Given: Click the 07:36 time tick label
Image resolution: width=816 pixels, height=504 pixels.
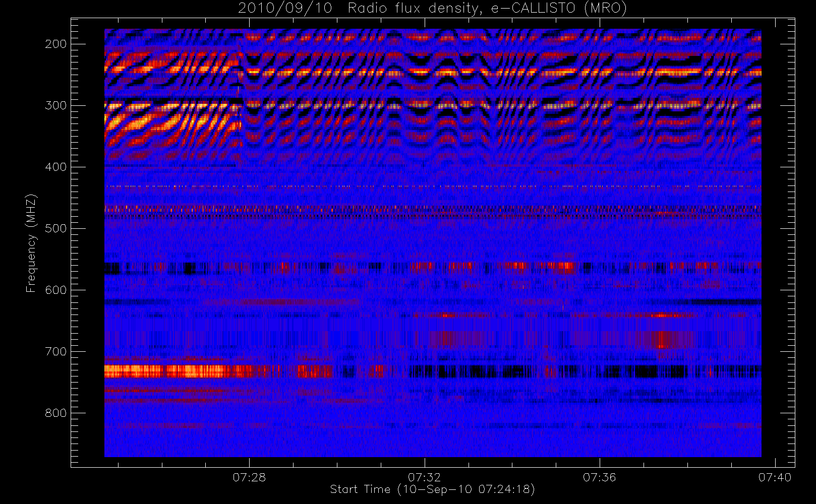Looking at the screenshot, I should (600, 477).
